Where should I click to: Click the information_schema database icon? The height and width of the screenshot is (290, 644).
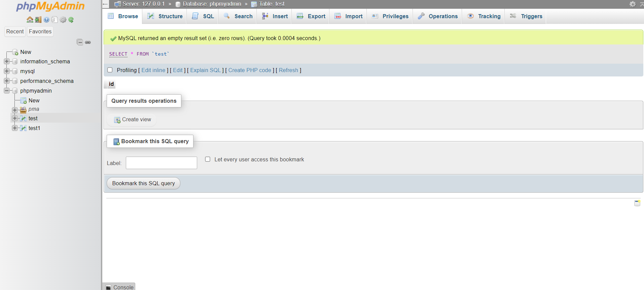coord(15,61)
